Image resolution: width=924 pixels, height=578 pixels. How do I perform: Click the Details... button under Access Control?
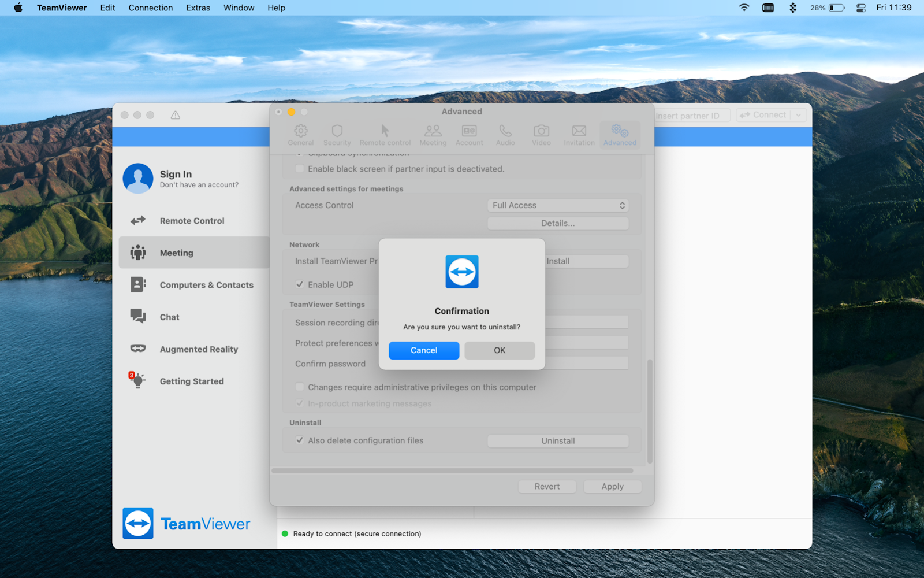click(558, 223)
